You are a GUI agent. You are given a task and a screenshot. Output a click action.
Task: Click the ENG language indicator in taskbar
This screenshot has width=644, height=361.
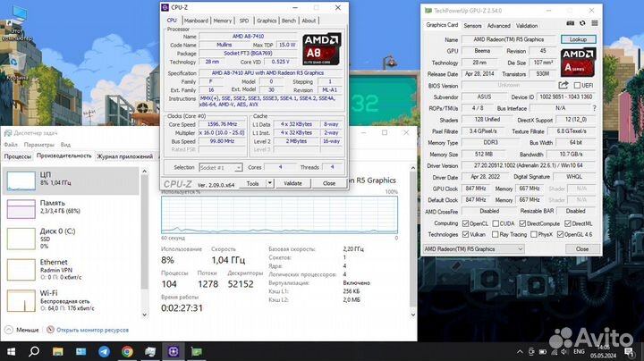point(579,351)
